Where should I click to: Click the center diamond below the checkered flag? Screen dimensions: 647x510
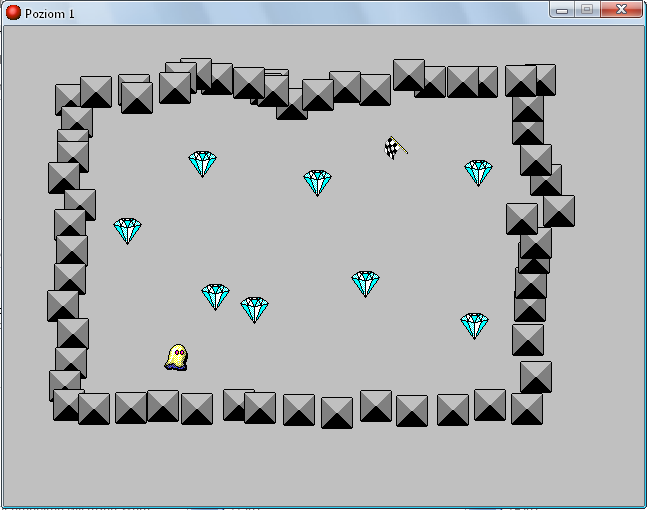point(365,283)
